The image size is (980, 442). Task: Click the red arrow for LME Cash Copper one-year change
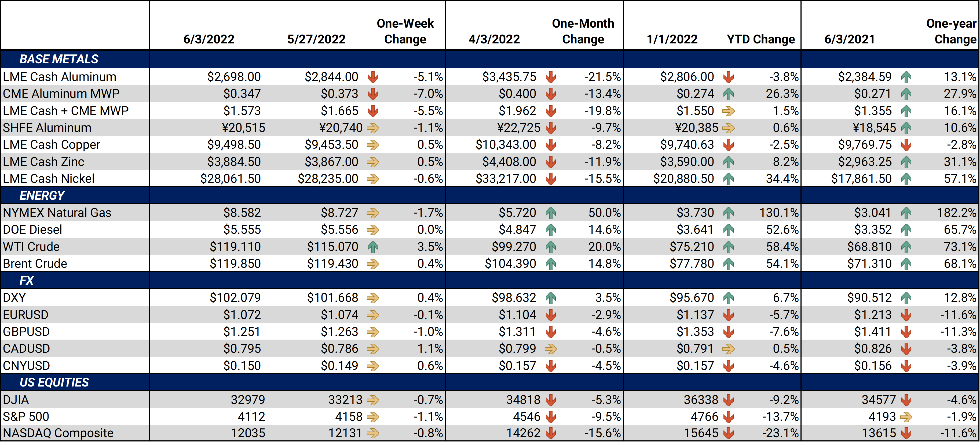[x=906, y=145]
